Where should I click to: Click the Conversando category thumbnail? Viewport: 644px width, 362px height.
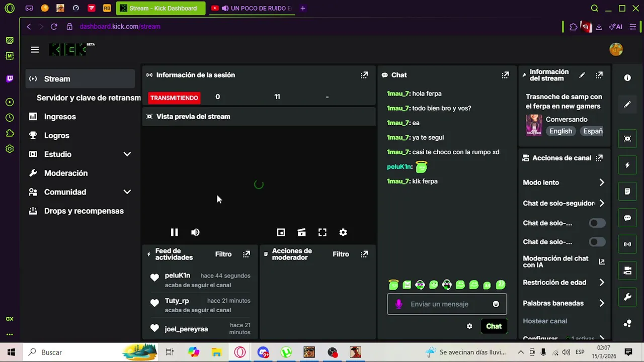click(534, 125)
